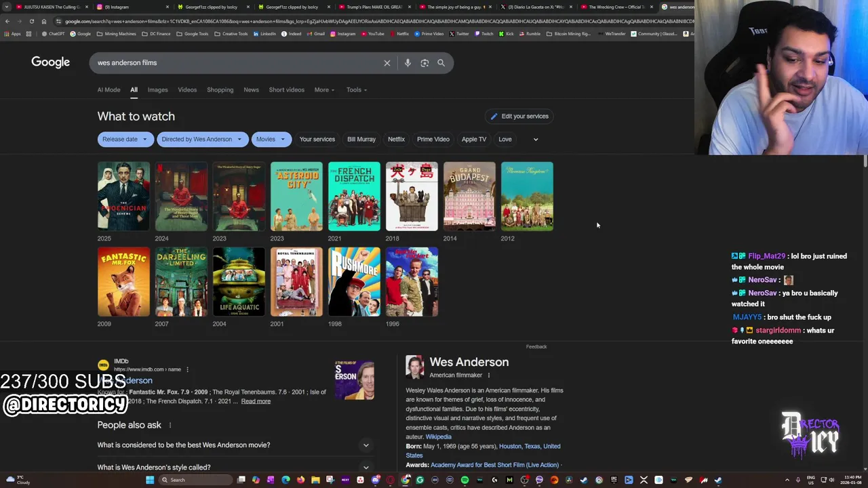
Task: Open the Wikipedia link in knowledge panel
Action: 438,437
